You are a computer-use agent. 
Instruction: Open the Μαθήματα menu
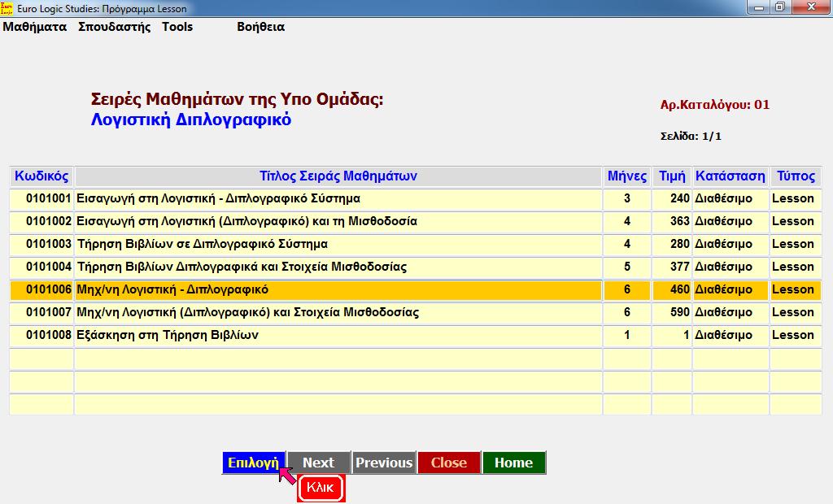(x=38, y=27)
